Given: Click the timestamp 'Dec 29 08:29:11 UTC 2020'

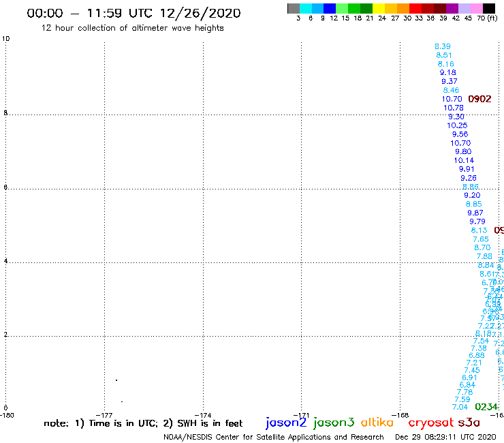Looking at the screenshot, I should pos(445,437).
